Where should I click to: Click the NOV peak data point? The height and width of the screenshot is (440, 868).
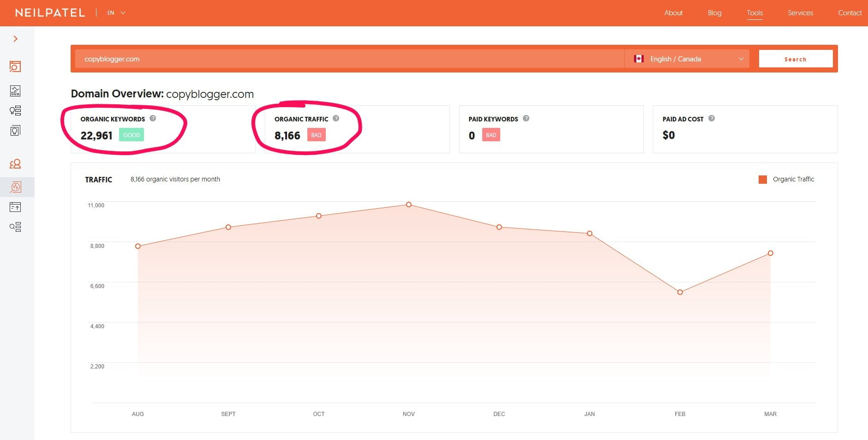coord(409,205)
